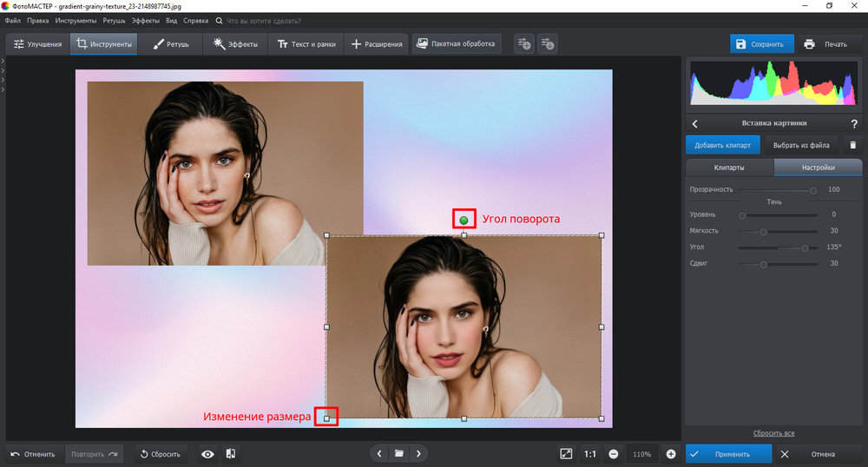Open the Эффекты menu in menu bar
The image size is (868, 467).
point(146,19)
